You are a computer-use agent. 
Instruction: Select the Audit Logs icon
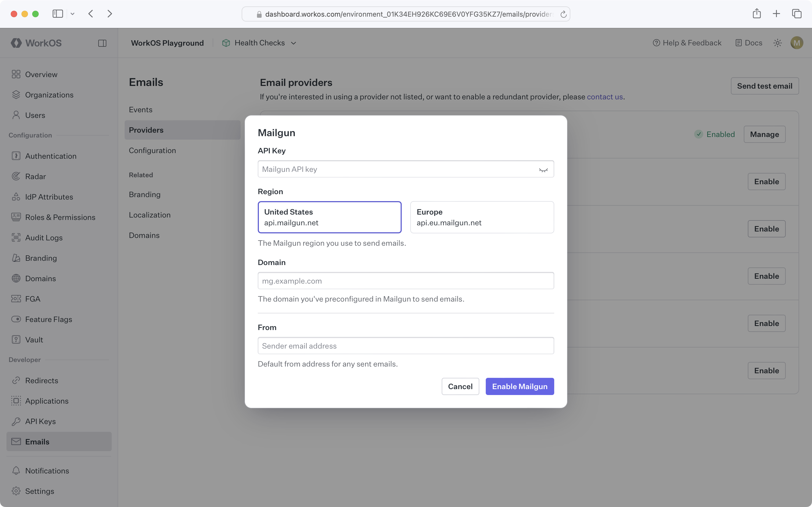16,237
